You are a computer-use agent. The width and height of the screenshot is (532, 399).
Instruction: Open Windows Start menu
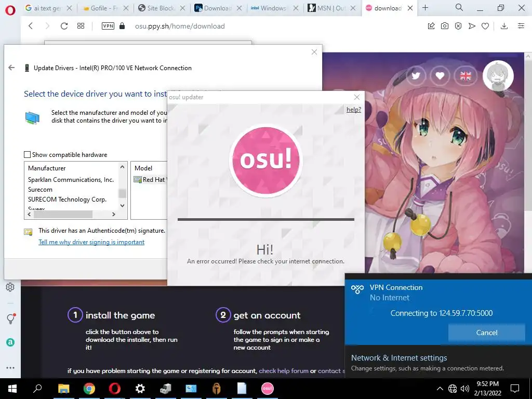(x=12, y=389)
